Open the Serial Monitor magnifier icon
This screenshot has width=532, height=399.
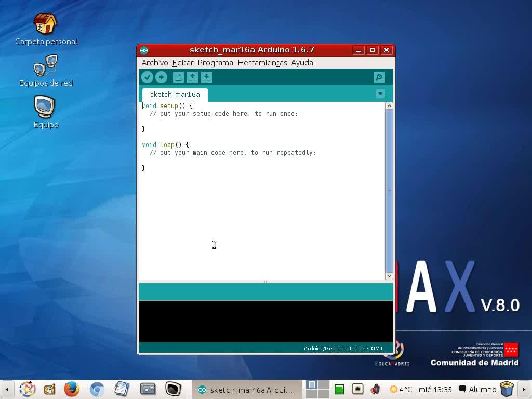379,77
